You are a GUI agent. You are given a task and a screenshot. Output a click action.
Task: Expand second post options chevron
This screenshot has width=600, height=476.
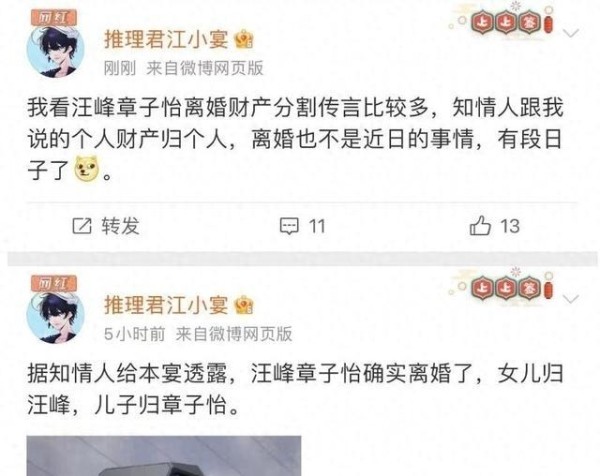(x=571, y=299)
